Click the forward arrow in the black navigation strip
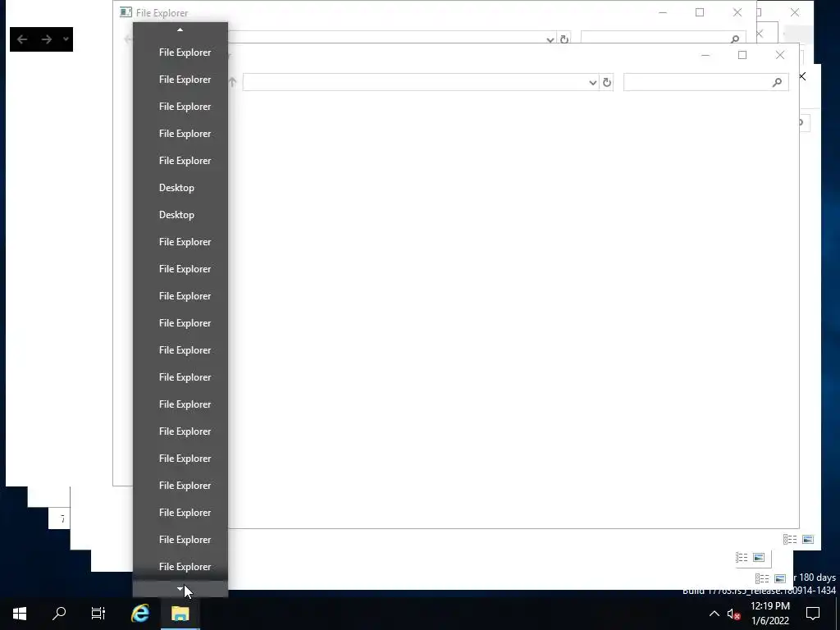The height and width of the screenshot is (630, 840). click(47, 39)
